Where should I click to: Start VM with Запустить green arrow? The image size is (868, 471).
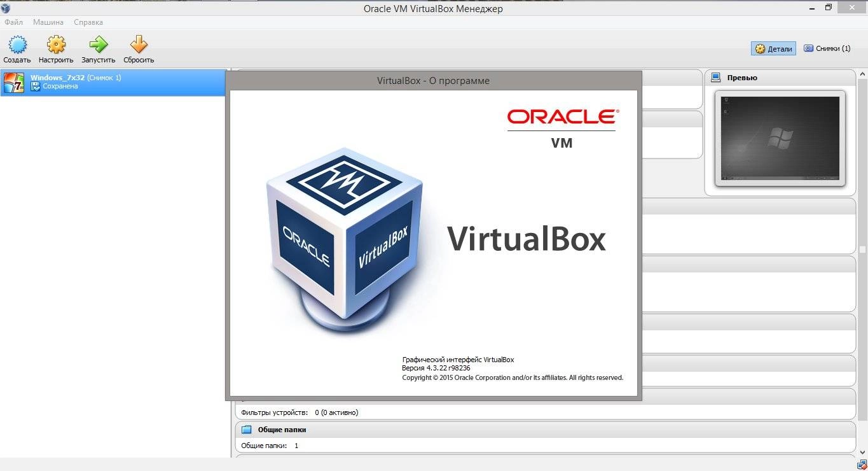tap(98, 45)
